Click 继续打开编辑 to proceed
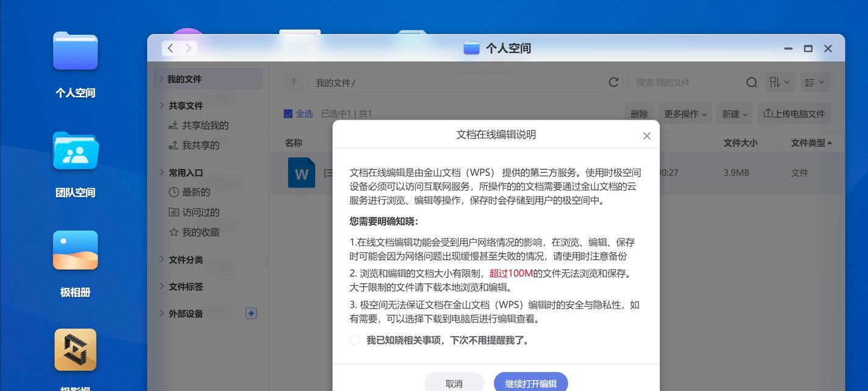The width and height of the screenshot is (868, 391). 531,383
